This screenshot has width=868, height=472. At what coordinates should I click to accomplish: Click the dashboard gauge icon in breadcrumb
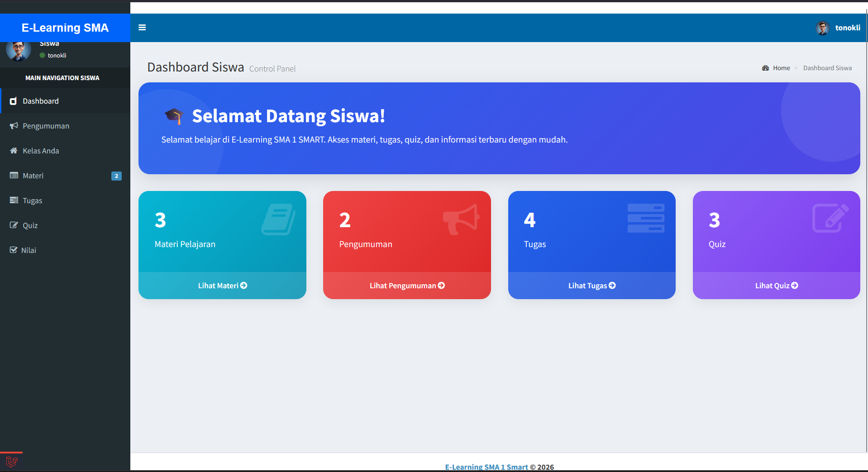click(x=765, y=68)
